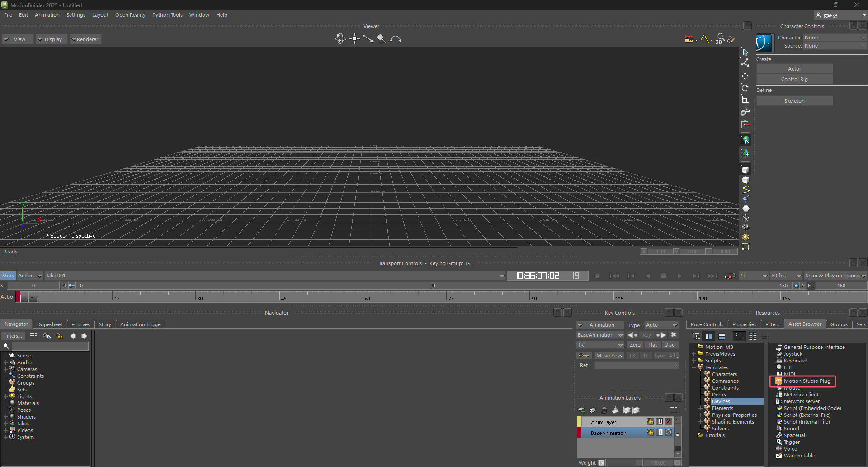Viewport: 868px width, 467px height.
Task: Click the Motion Studio Plug device
Action: [807, 381]
